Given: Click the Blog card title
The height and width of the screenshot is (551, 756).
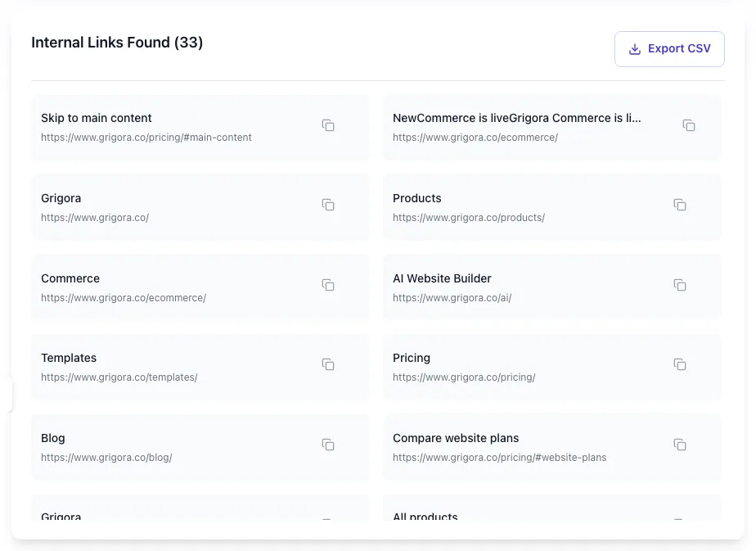Looking at the screenshot, I should pyautogui.click(x=53, y=438).
